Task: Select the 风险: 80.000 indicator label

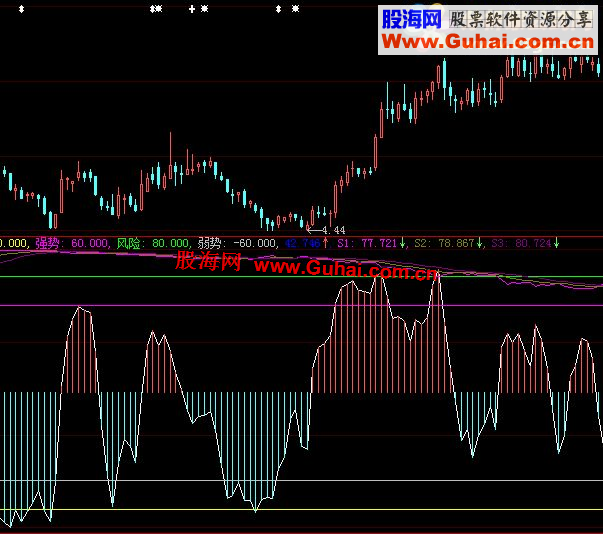Action: point(152,243)
